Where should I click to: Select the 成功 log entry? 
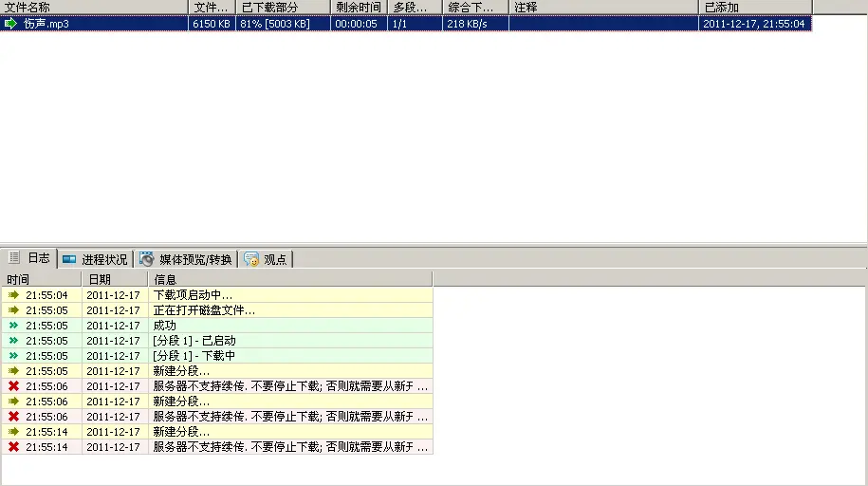pos(217,326)
